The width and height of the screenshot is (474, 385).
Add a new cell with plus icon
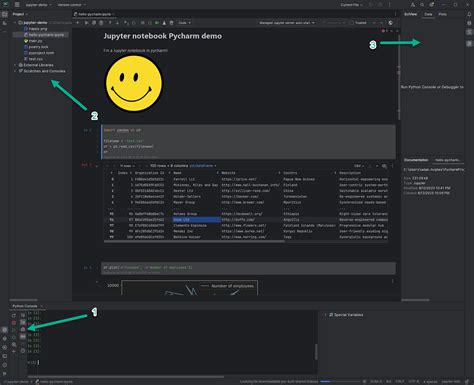tap(78, 23)
